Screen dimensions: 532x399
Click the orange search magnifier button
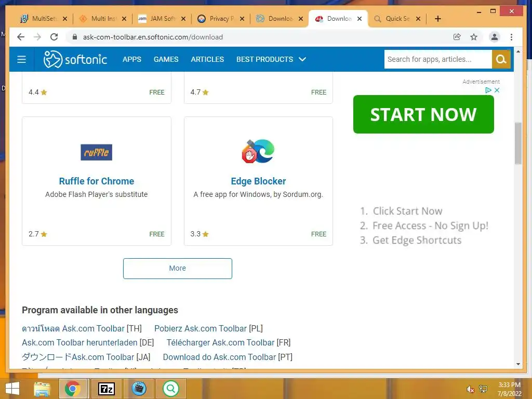(501, 59)
